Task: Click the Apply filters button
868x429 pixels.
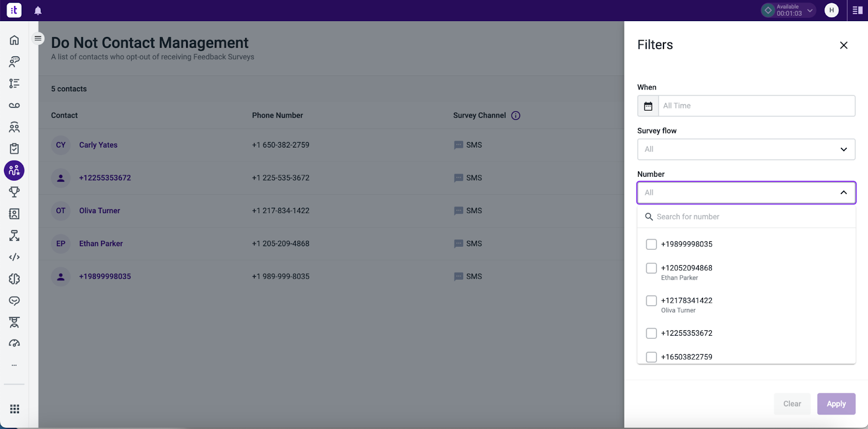Action: pos(837,404)
